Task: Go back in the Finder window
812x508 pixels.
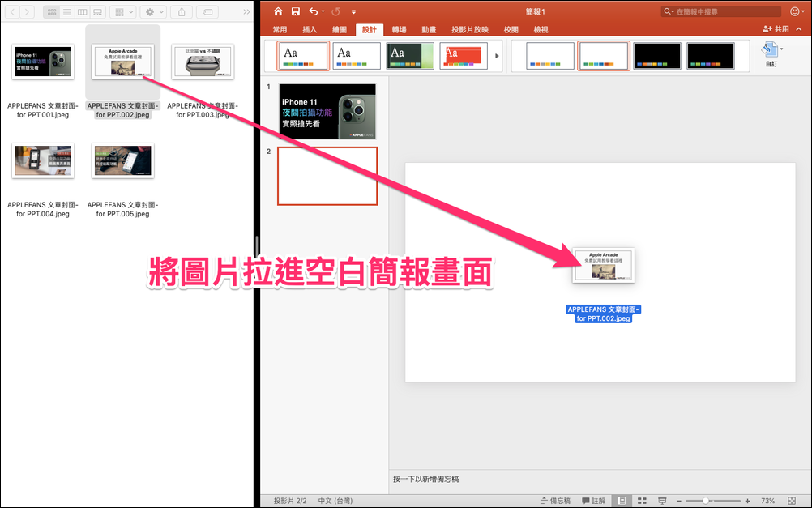Action: [x=13, y=11]
